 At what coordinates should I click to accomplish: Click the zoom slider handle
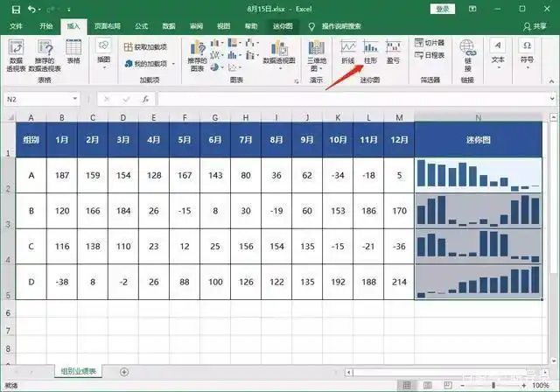point(493,386)
